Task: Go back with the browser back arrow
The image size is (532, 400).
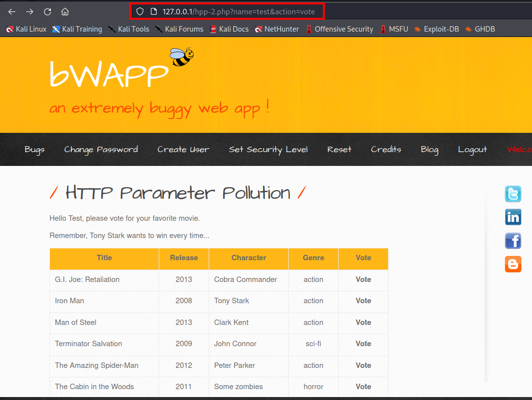Action: (12, 12)
